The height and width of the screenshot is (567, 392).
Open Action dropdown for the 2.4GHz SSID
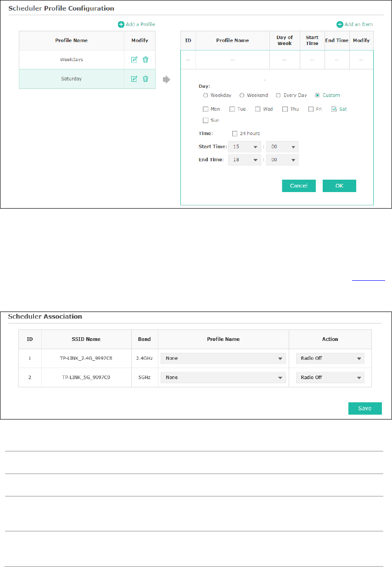[330, 358]
